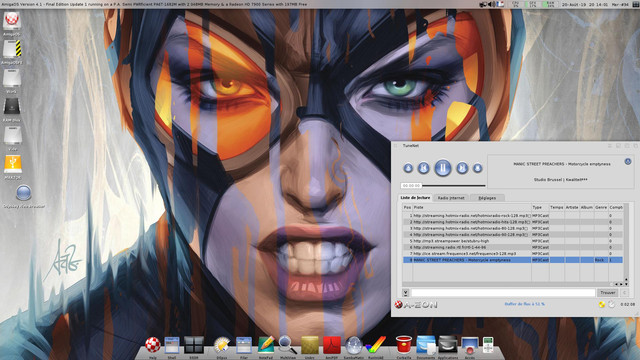This screenshot has height=360, width=640.
Task: Click the Type column header
Action: point(540,207)
